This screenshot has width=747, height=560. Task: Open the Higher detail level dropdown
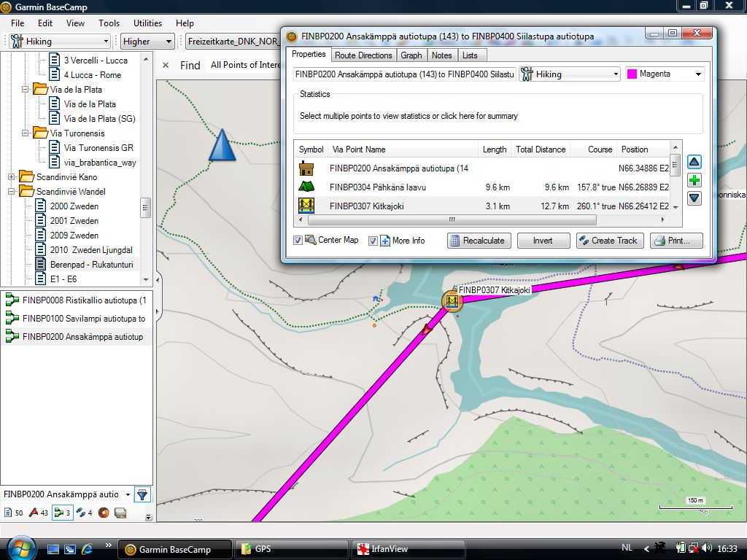coord(147,42)
